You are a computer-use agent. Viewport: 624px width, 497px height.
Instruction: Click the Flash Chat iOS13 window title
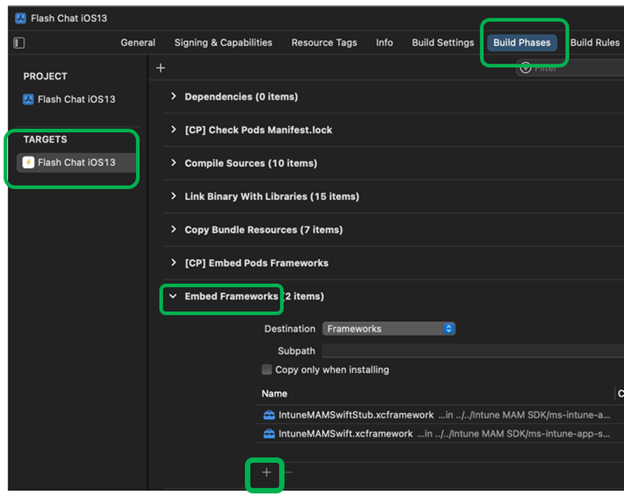click(69, 18)
